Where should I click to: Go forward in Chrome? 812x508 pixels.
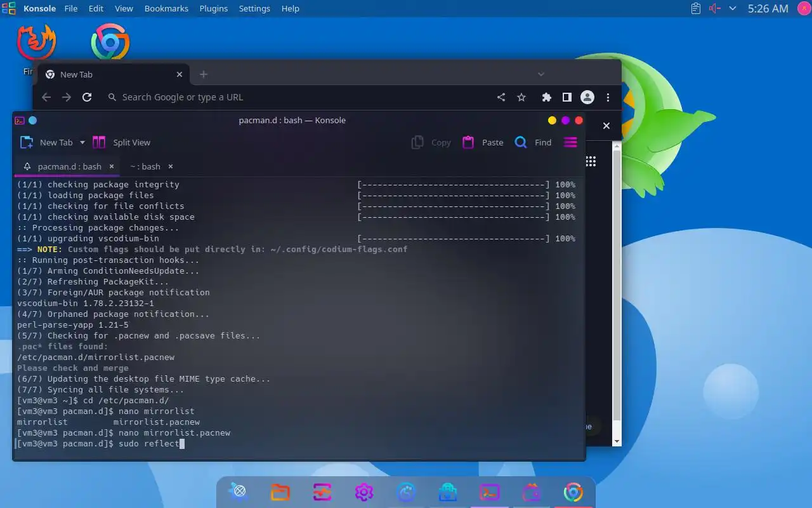(67, 97)
